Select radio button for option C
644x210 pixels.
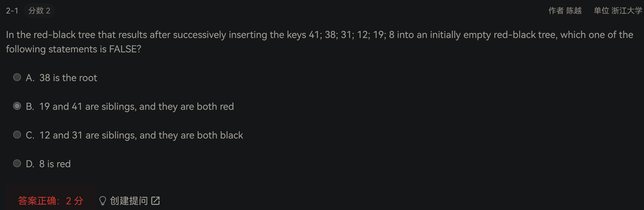[x=17, y=135]
